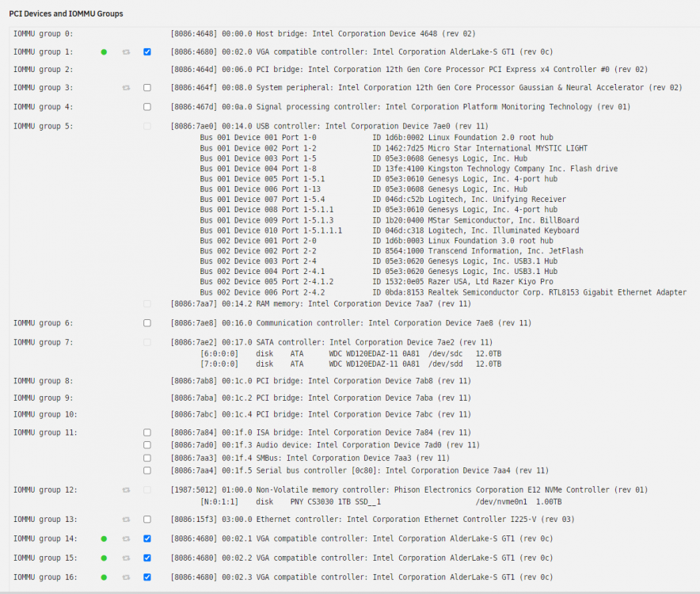Select the 'IOMMU group 13:' label
The image size is (700, 594).
point(45,520)
